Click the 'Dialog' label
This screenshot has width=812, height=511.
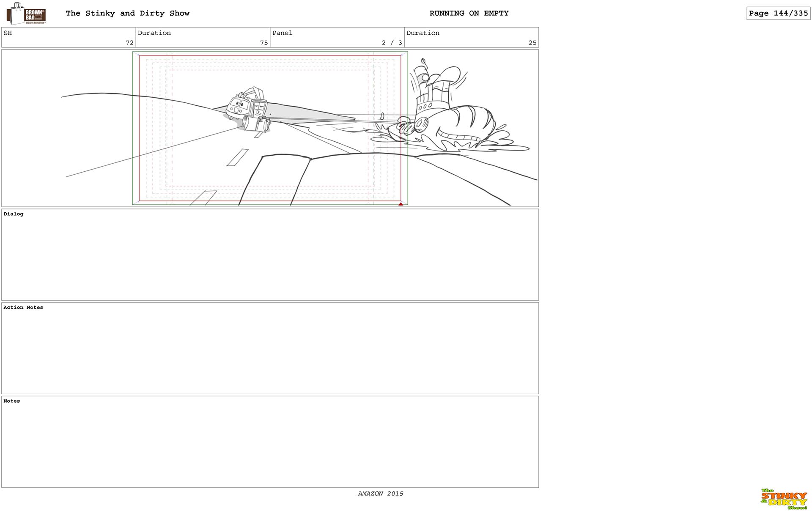[14, 214]
